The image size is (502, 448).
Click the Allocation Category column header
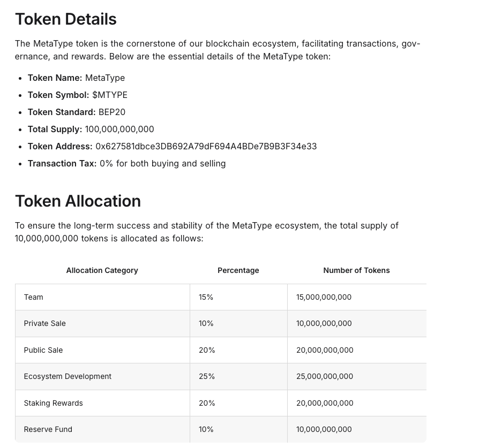[x=102, y=270]
